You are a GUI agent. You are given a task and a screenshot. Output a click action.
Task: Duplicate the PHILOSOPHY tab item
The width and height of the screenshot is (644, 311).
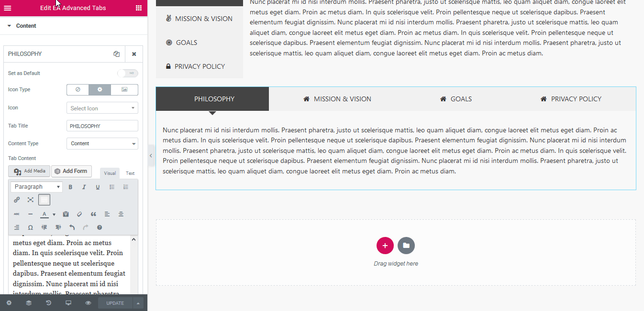click(x=116, y=54)
